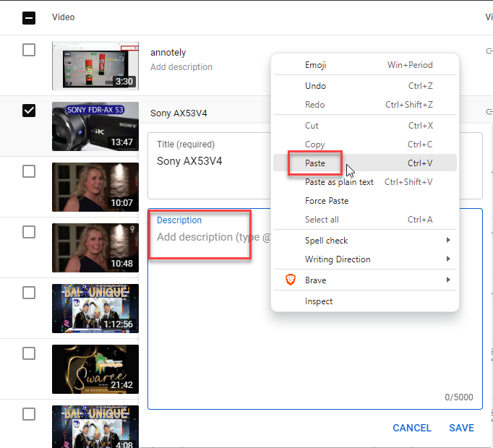Open the Swaree 21:42 video thumbnail
Viewport: 493px width, 448px height.
tap(95, 369)
